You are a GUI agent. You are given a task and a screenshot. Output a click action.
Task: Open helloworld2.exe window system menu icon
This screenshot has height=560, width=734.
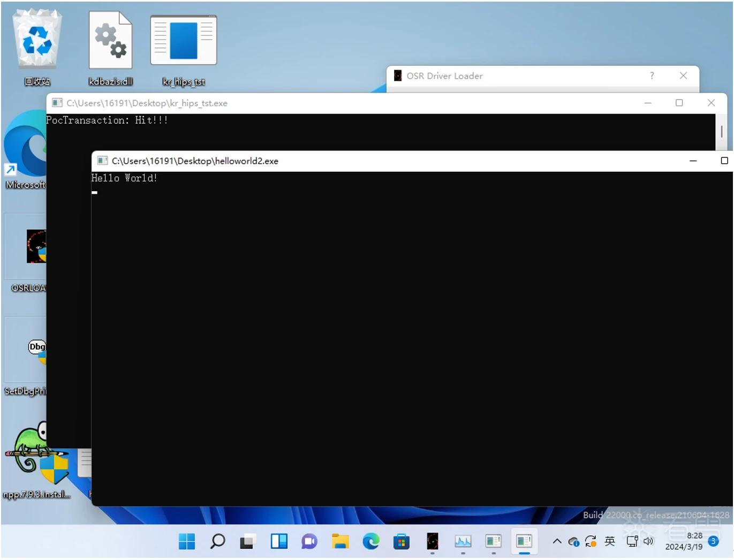[102, 161]
